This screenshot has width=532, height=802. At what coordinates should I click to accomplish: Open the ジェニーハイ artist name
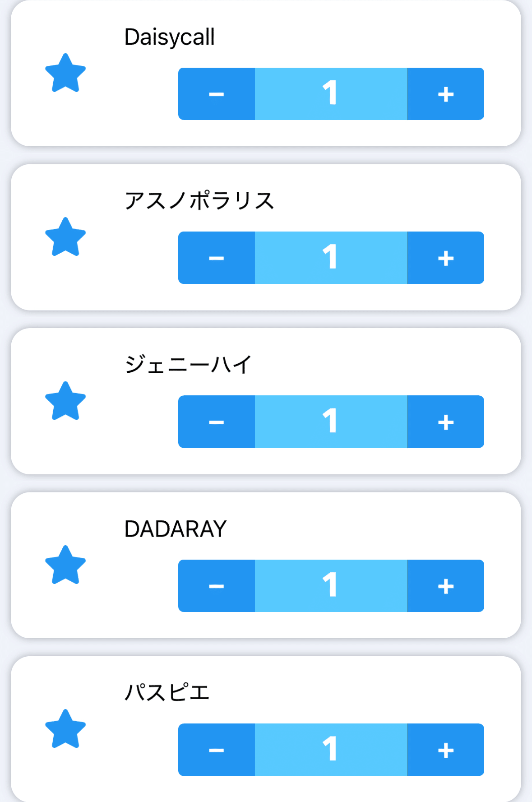[188, 365]
